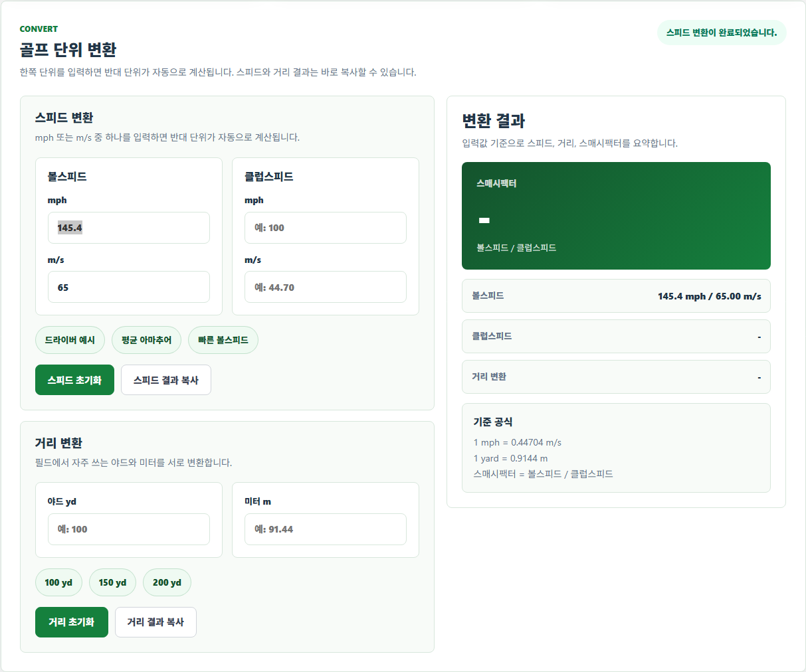
Task: Click the ball speed m/s input showing 65
Action: coord(129,287)
